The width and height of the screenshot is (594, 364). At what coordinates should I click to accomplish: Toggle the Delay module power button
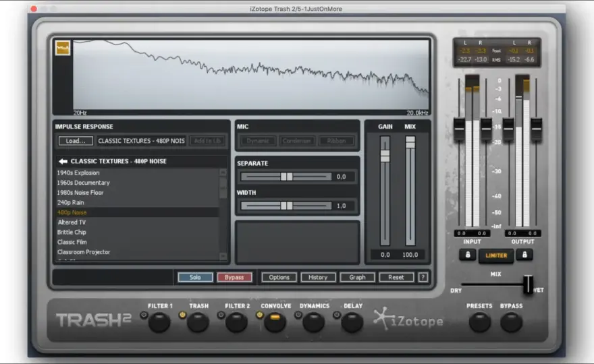pos(337,315)
